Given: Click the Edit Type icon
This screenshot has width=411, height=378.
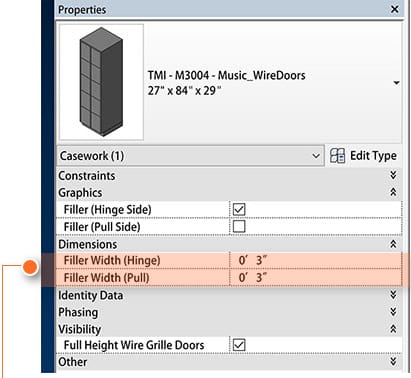Looking at the screenshot, I should [x=337, y=156].
